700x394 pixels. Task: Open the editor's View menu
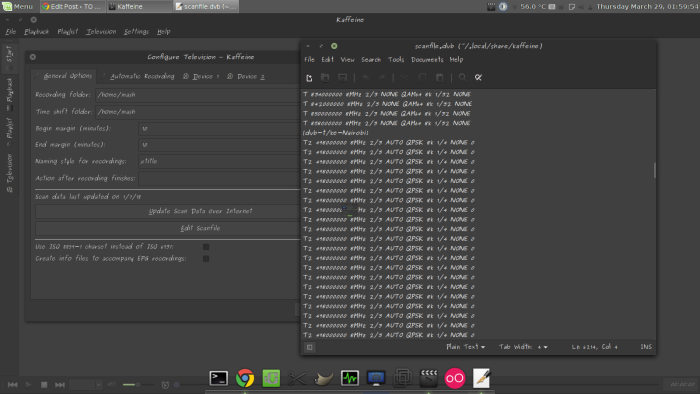[x=347, y=59]
